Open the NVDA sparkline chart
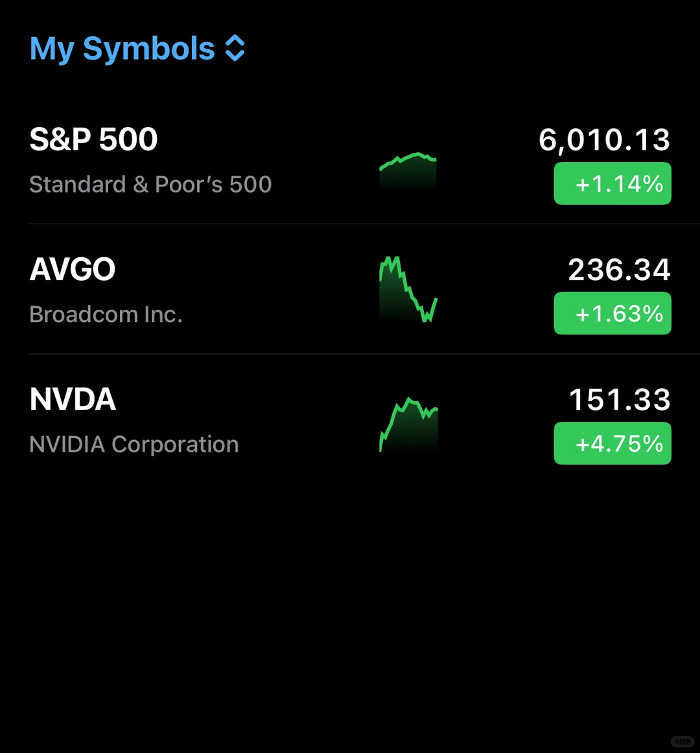Screen dimensions: 700x753 [x=408, y=424]
